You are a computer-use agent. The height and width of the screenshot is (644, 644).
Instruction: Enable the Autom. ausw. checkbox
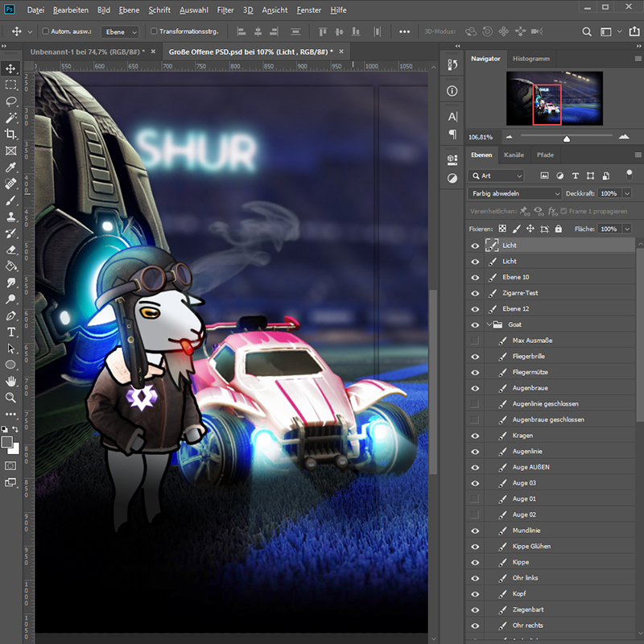(46, 31)
